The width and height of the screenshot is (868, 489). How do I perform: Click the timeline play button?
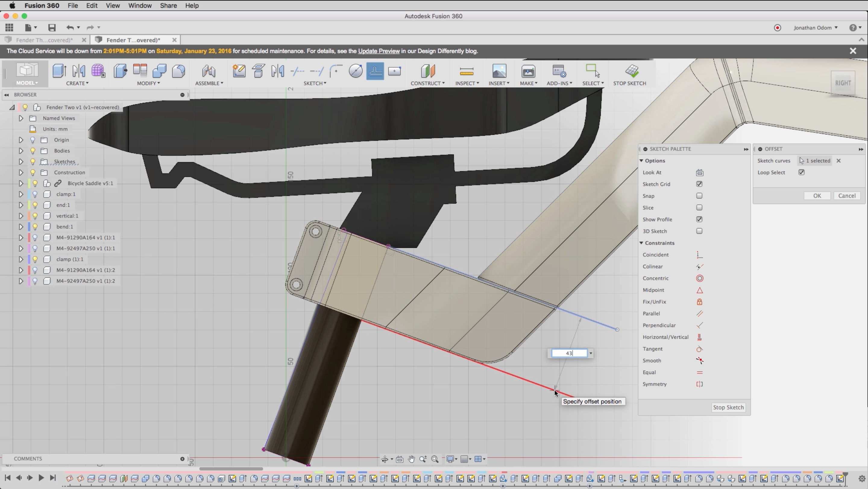(41, 478)
